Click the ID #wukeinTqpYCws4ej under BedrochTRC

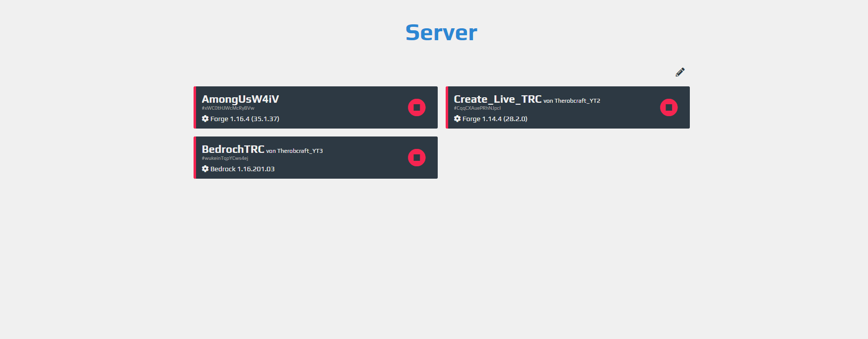(225, 158)
